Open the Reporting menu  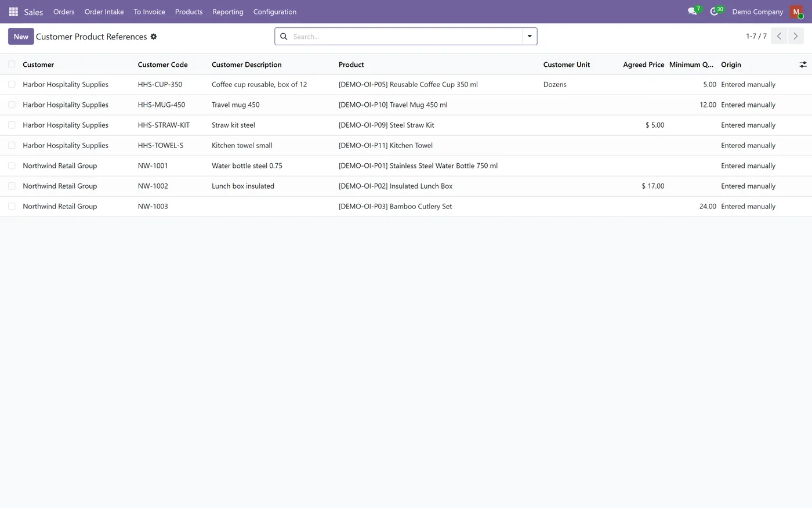click(228, 12)
